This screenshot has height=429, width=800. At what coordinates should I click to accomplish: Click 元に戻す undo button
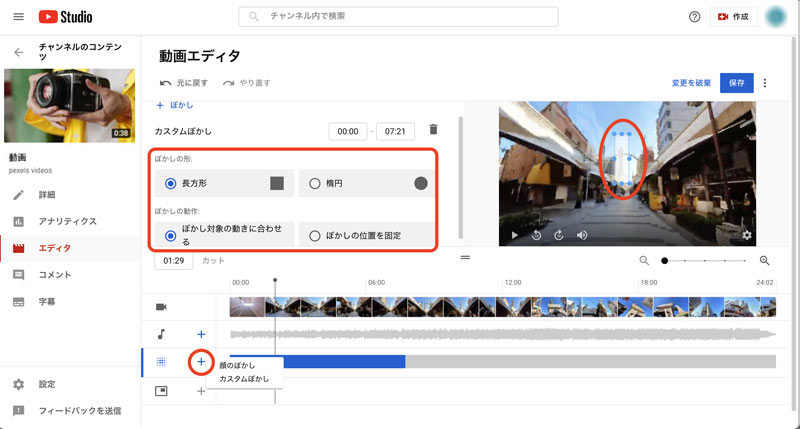pos(184,83)
